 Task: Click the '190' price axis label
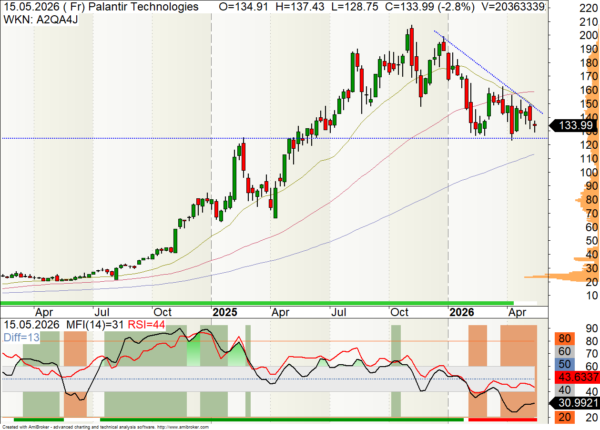coord(589,49)
